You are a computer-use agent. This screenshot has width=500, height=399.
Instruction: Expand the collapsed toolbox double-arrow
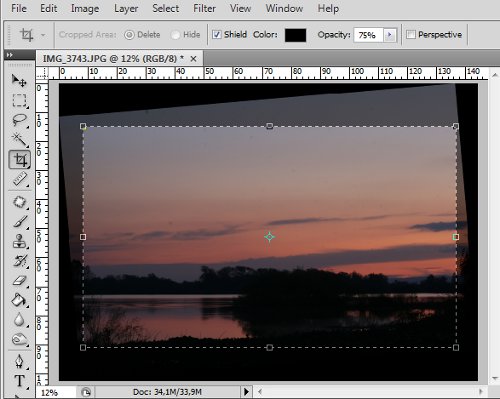9,55
